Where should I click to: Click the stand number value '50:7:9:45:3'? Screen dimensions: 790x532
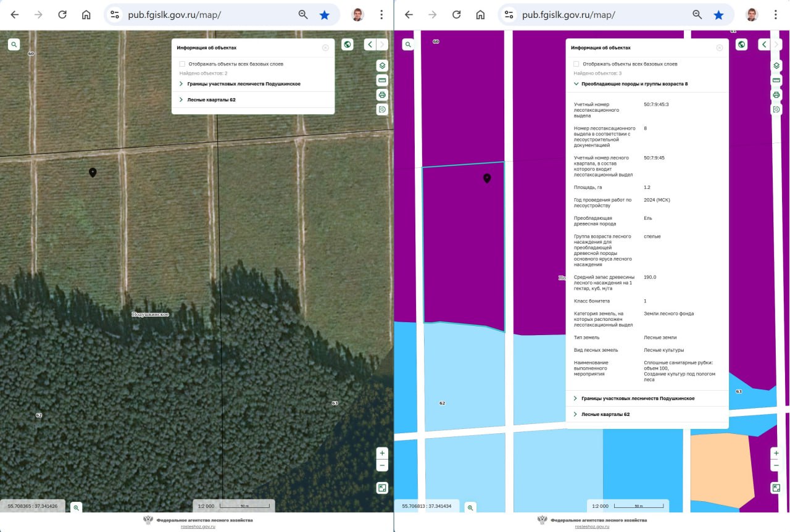tap(656, 104)
